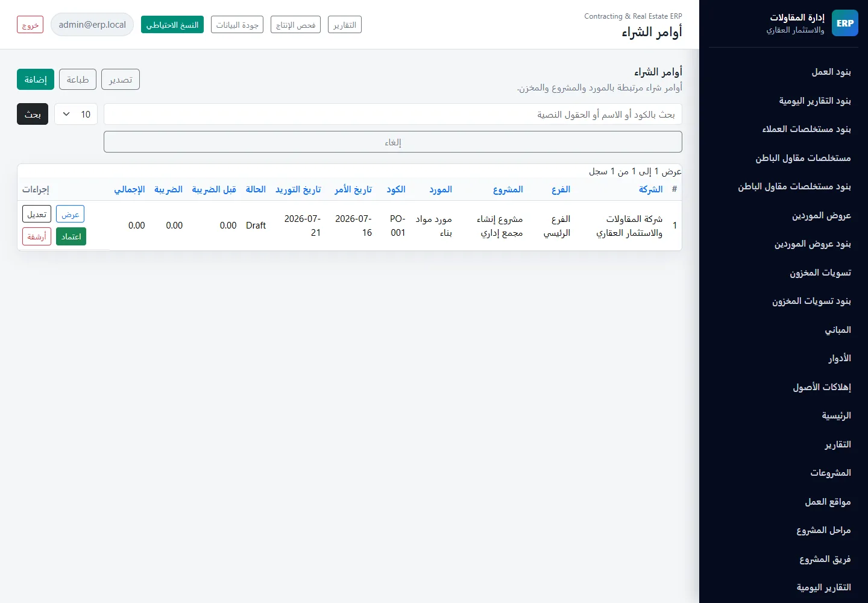Click the خروج logout button
This screenshot has width=868, height=603.
tap(30, 25)
